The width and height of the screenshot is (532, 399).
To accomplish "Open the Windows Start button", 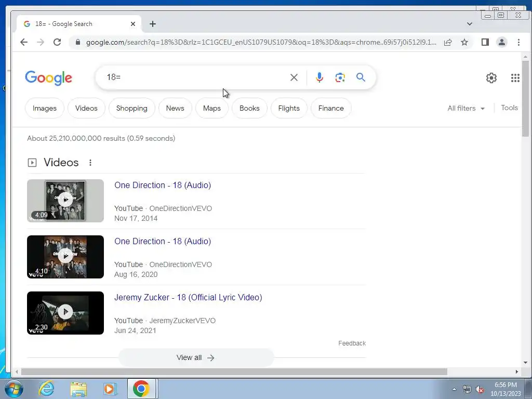I will pos(14,389).
